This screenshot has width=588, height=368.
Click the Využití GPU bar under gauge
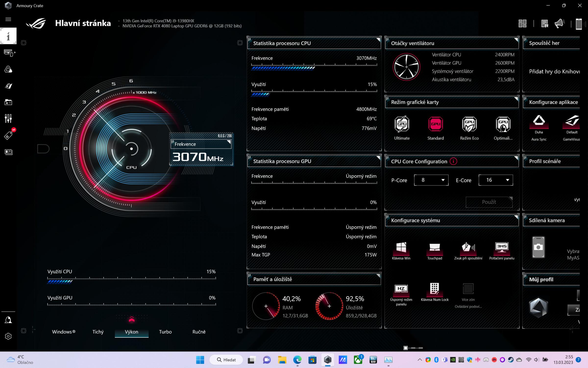tap(132, 304)
